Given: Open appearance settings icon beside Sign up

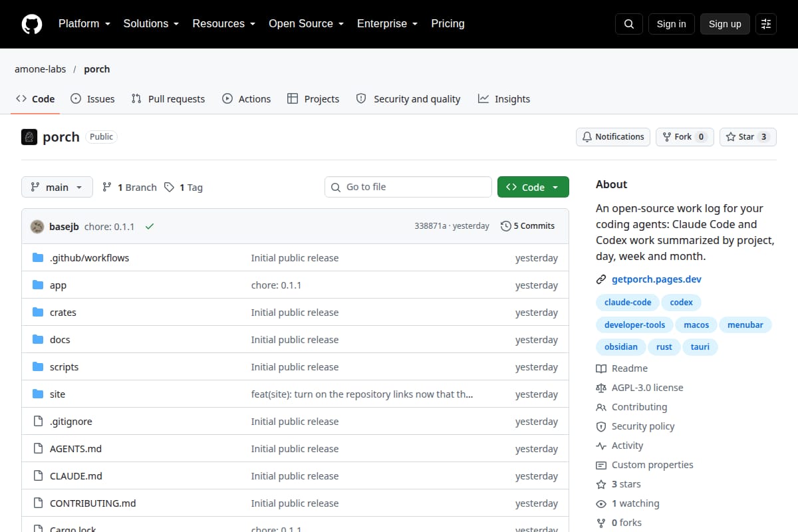Looking at the screenshot, I should (766, 24).
